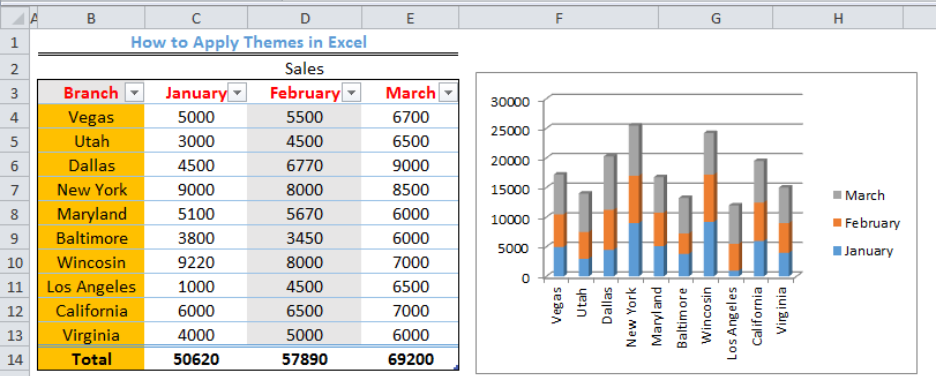Select row 1 header

(x=14, y=42)
